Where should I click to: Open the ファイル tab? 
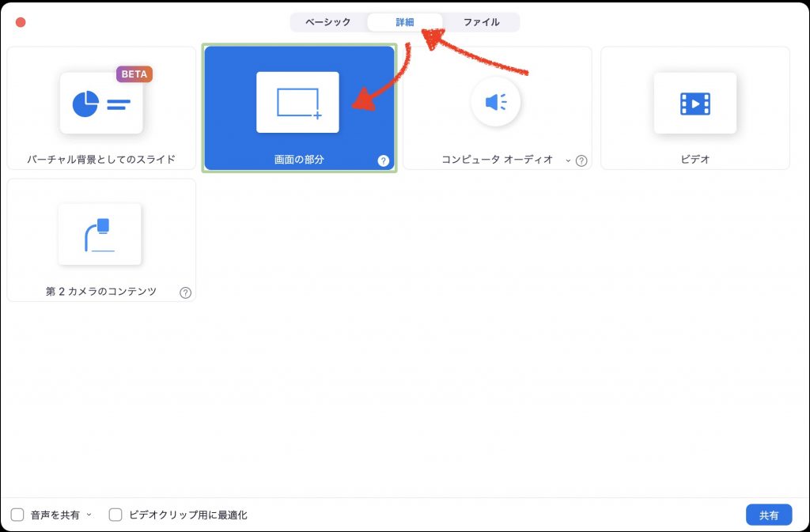click(x=481, y=22)
